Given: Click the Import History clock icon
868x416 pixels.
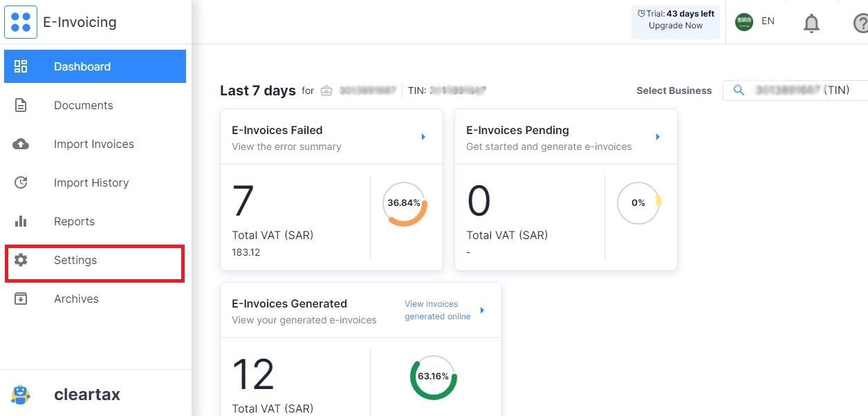Looking at the screenshot, I should click(x=21, y=182).
